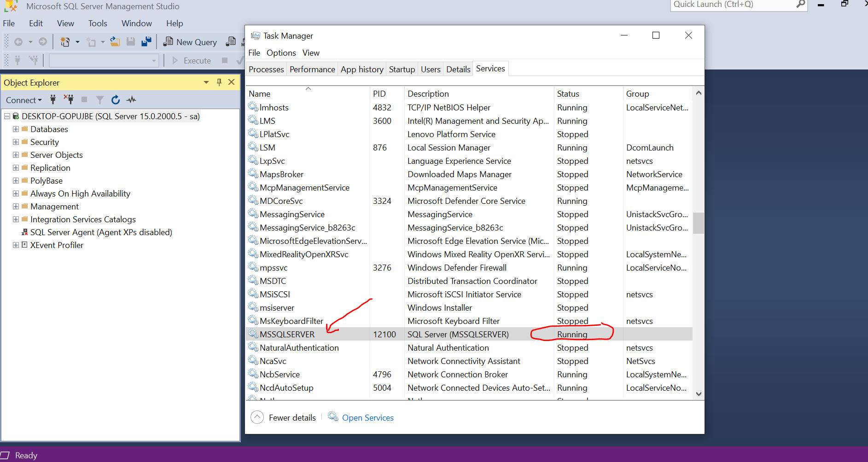
Task: Click the Filter funnel icon in Object Explorer
Action: [100, 100]
